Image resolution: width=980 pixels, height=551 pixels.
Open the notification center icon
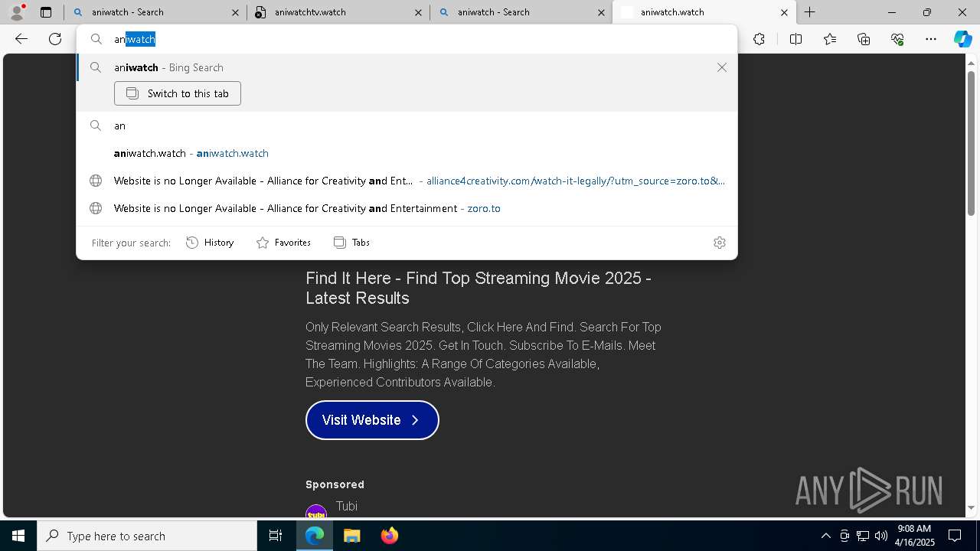click(955, 536)
